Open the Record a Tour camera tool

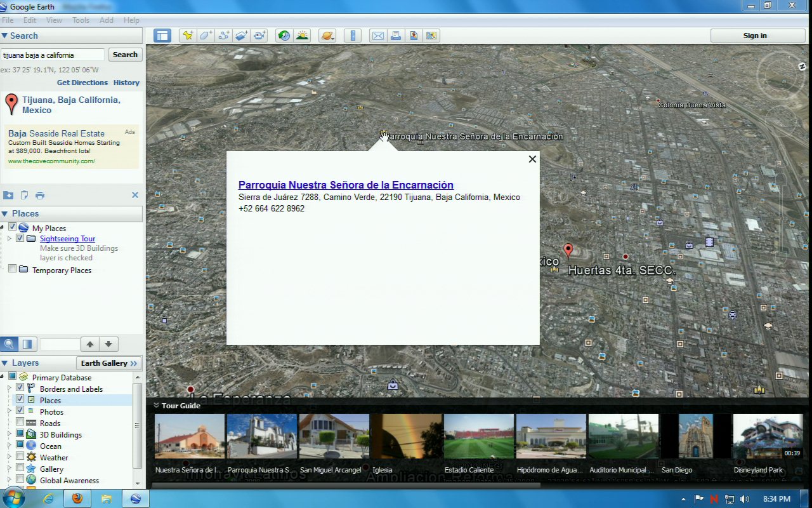tap(259, 36)
